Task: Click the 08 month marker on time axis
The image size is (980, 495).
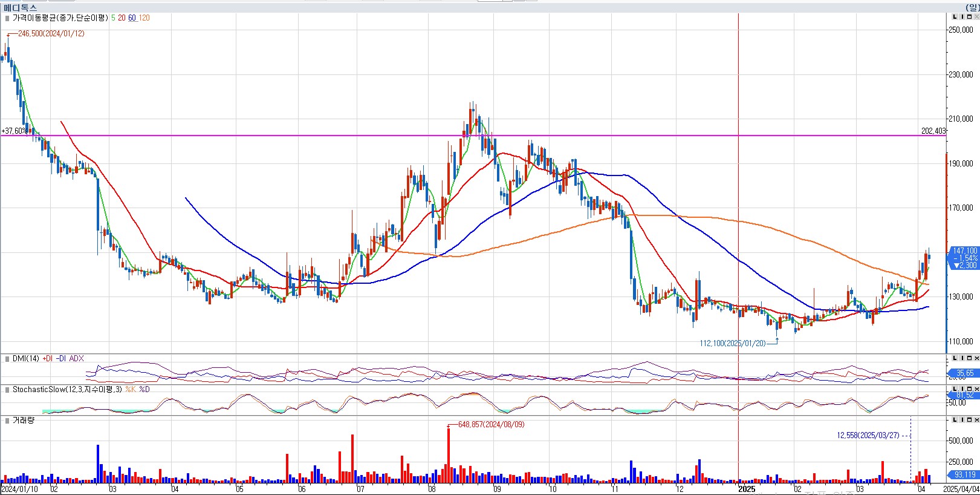Action: point(432,489)
